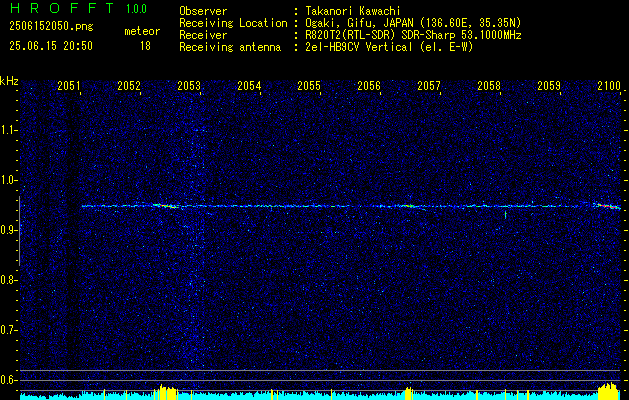Click the 2100 time marker
Viewport: 629px width, 400px height.
click(x=609, y=85)
